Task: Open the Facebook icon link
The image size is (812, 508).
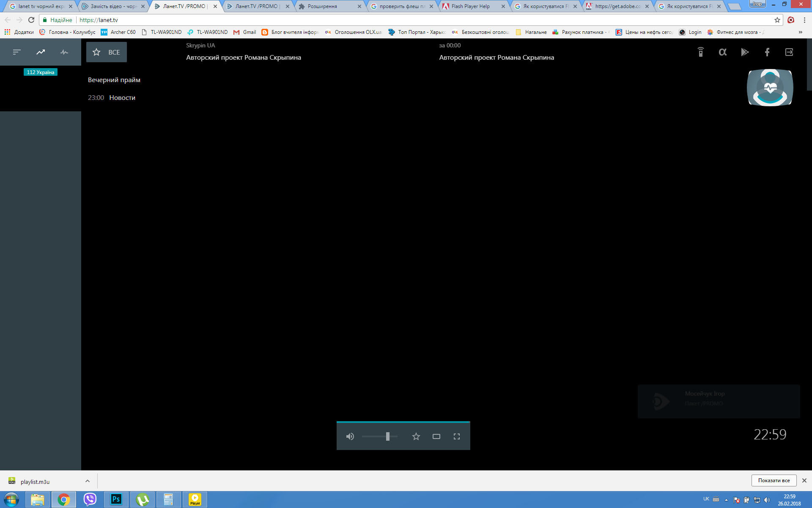Action: [x=767, y=52]
